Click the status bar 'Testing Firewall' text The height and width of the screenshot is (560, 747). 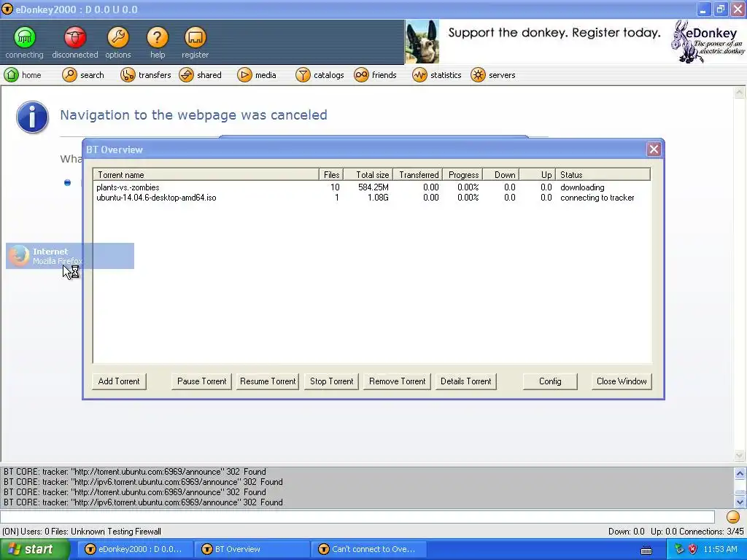(134, 532)
